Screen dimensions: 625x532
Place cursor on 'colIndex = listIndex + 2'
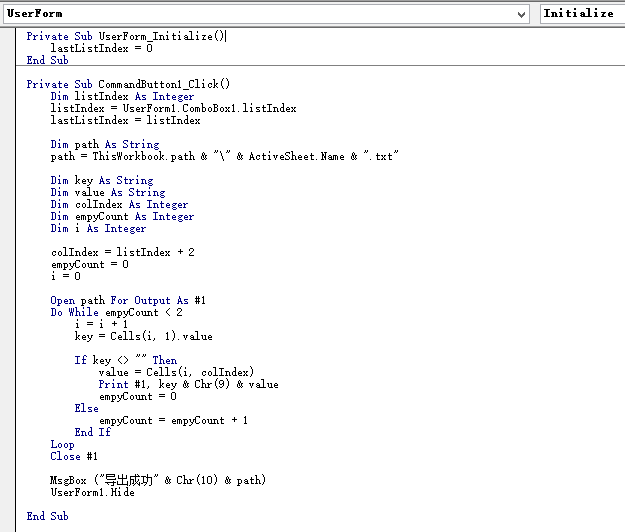[122, 252]
